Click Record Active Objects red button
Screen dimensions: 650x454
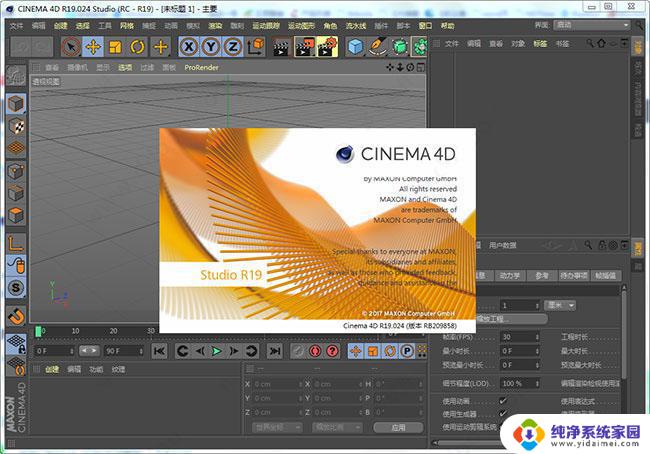point(298,351)
